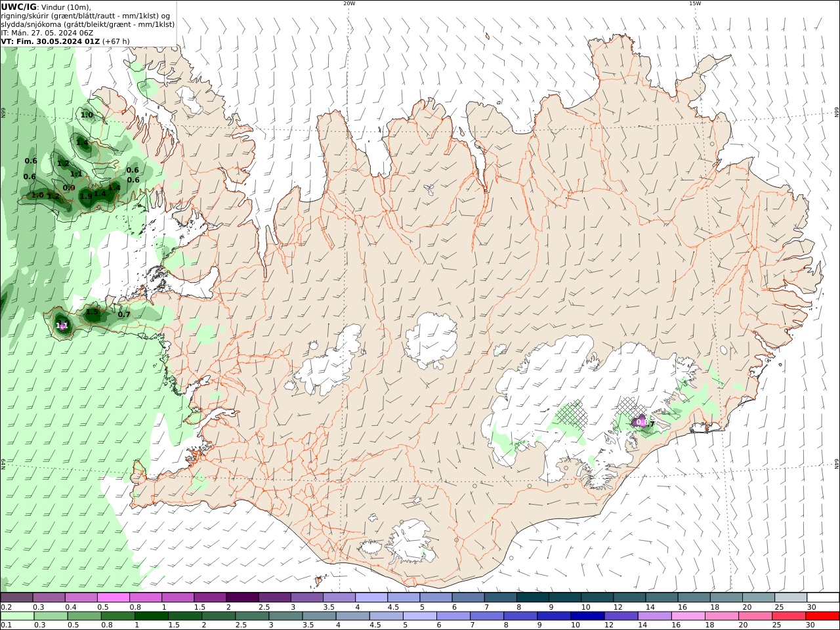The width and height of the screenshot is (840, 630).
Task: Click the 20W longitude label
Action: coord(349,3)
